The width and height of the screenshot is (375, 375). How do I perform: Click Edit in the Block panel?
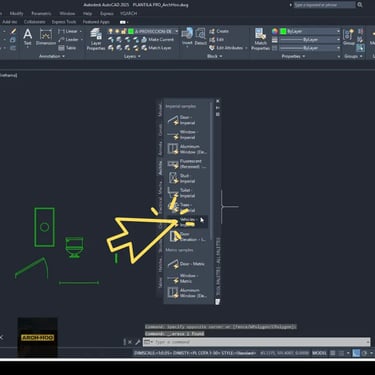pyautogui.click(x=217, y=40)
